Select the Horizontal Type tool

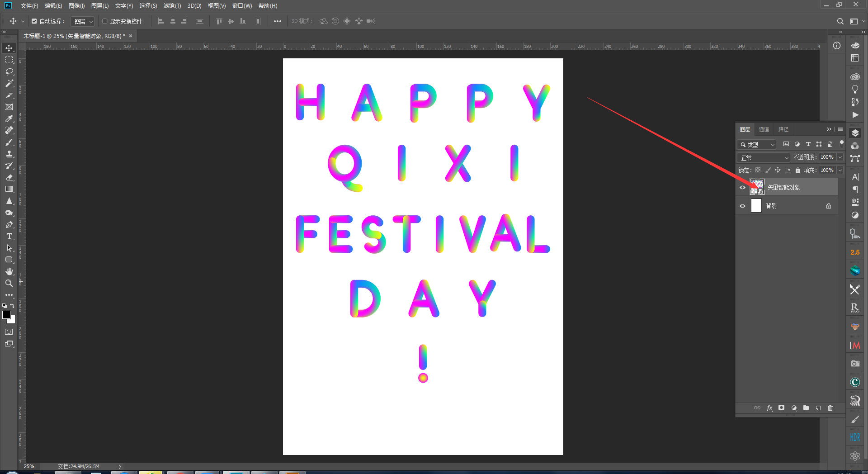[9, 236]
